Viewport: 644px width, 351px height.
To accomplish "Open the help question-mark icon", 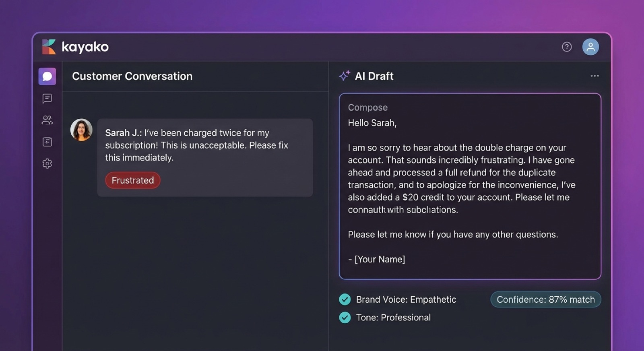I will (x=567, y=47).
